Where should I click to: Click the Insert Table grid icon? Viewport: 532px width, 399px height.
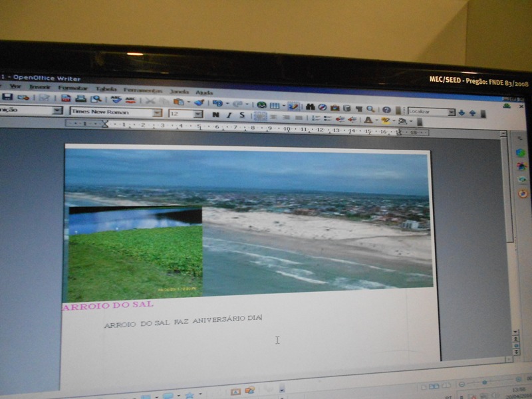pyautogui.click(x=275, y=106)
